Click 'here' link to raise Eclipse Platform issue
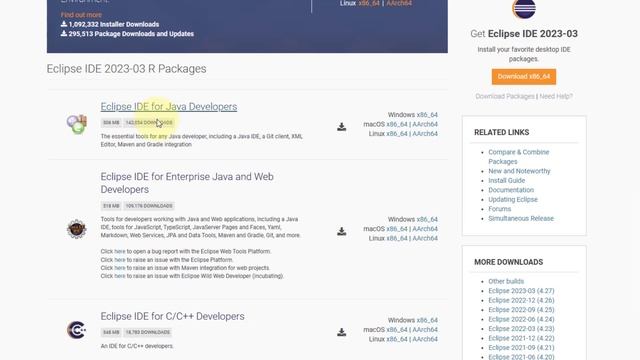The width and height of the screenshot is (640, 360). click(x=120, y=260)
